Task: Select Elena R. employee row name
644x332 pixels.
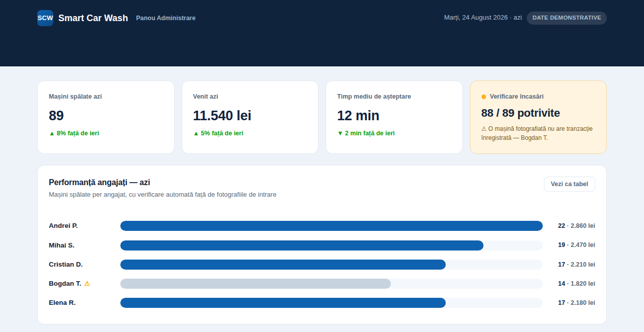Action: tap(62, 303)
